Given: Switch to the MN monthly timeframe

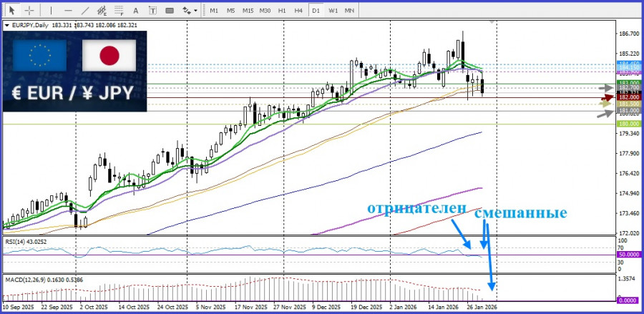Looking at the screenshot, I should 349,11.
